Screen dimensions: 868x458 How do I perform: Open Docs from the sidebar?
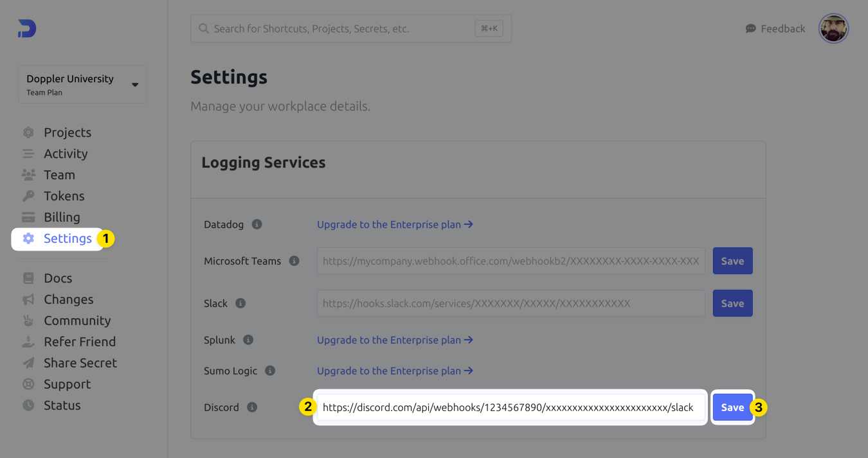coord(58,278)
